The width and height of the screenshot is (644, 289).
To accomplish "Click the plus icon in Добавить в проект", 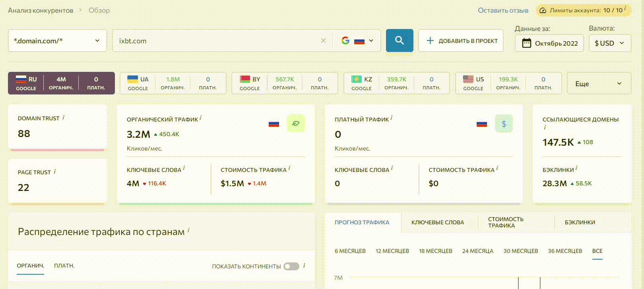I will [430, 40].
